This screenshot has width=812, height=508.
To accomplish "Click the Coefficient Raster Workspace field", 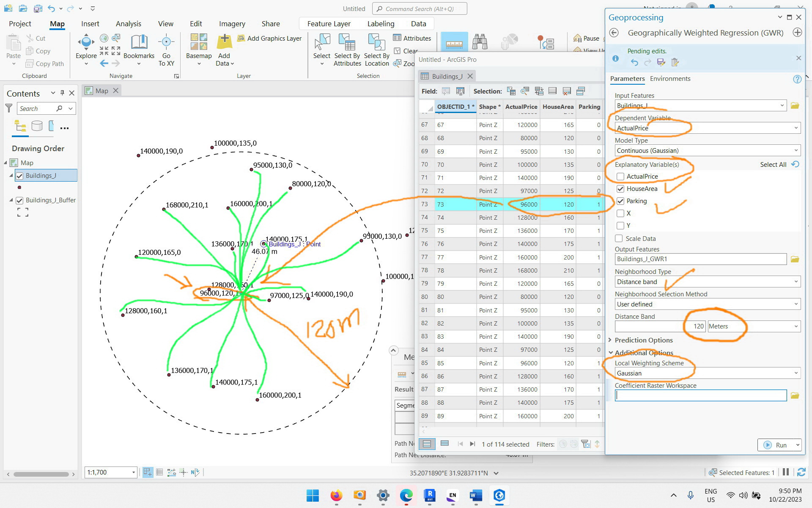I will coord(700,395).
